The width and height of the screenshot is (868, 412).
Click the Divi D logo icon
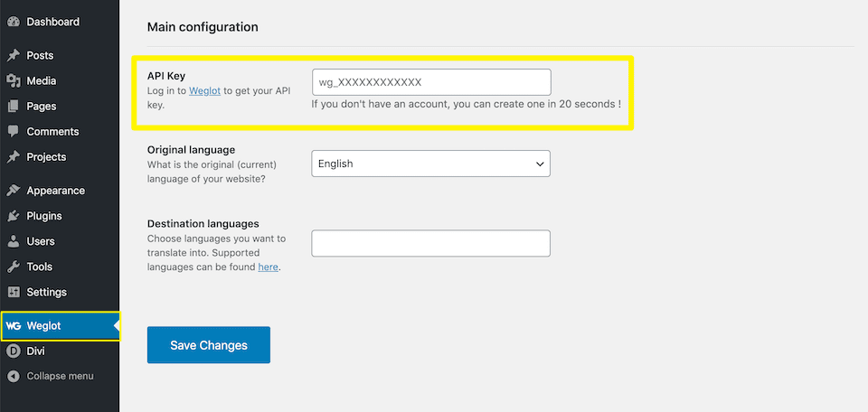point(14,351)
